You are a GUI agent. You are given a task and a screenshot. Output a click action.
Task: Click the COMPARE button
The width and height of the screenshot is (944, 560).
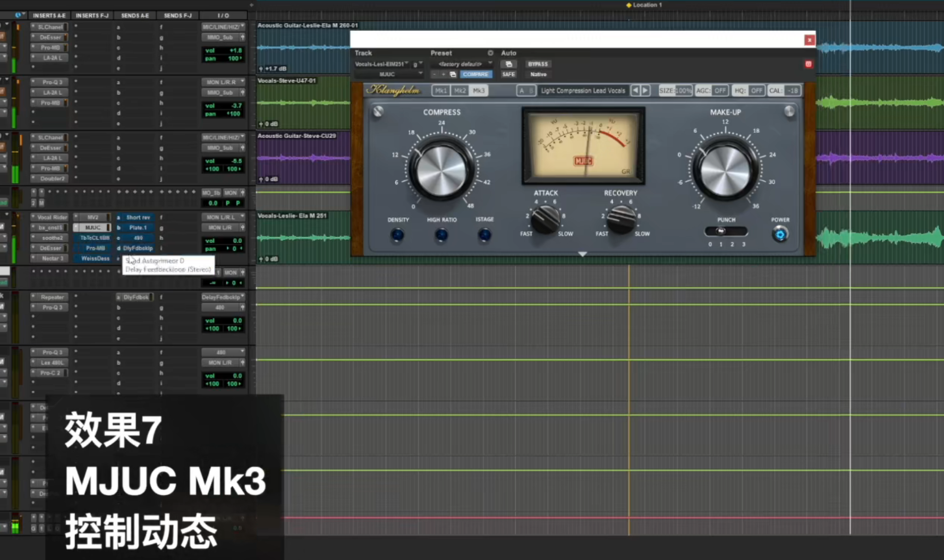click(x=475, y=75)
